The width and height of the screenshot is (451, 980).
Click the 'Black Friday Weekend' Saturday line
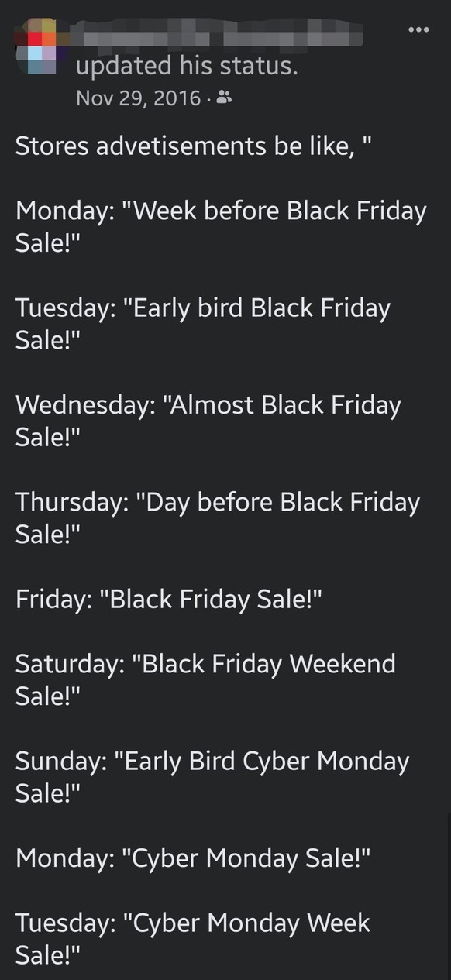click(205, 680)
